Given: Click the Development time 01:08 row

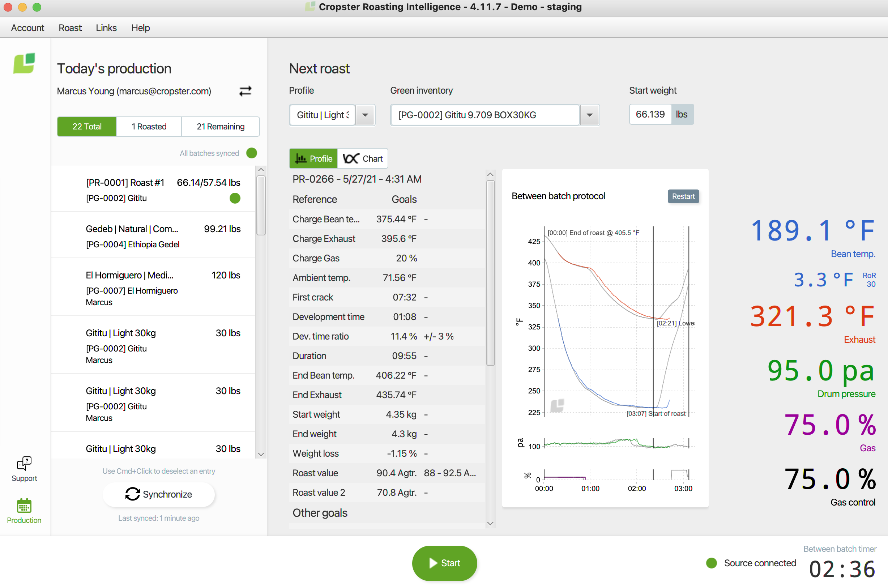Looking at the screenshot, I should pos(387,316).
